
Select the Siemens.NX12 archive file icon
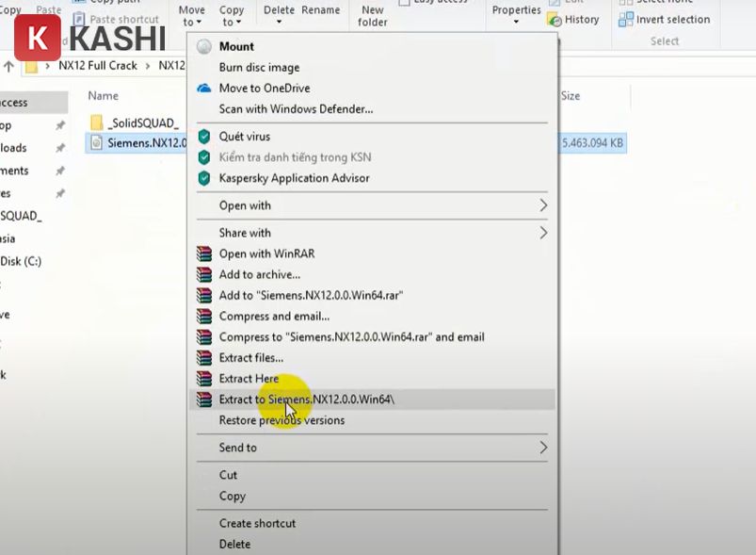98,143
